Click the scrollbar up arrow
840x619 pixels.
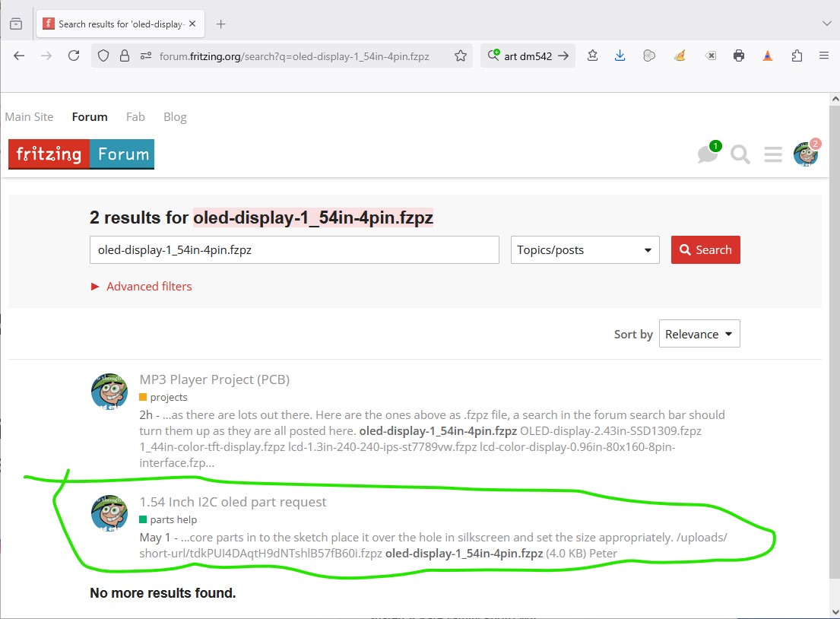coord(835,99)
